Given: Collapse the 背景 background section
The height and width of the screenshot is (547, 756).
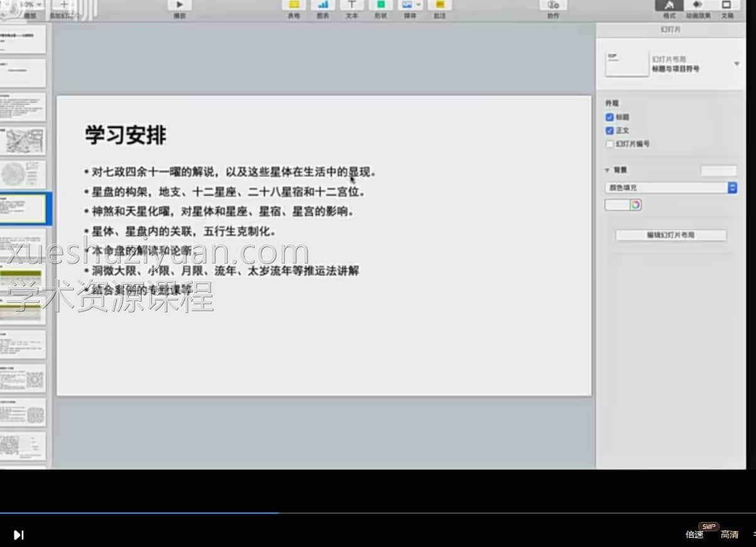Looking at the screenshot, I should (607, 169).
